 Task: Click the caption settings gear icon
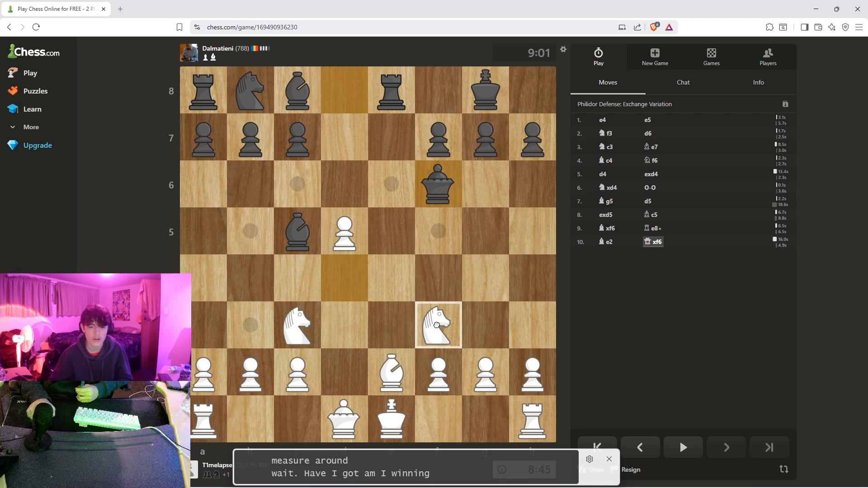(x=590, y=459)
